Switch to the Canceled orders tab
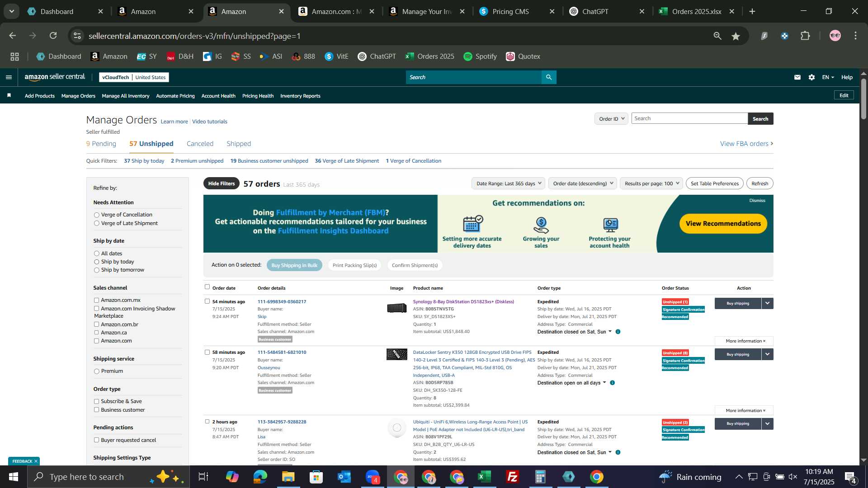Viewport: 868px width, 488px height. point(200,144)
